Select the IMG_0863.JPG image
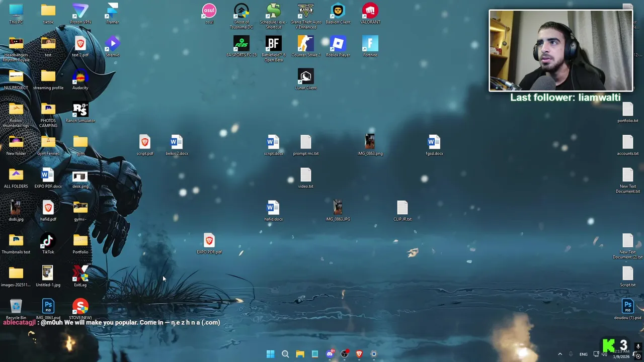 pos(338,210)
